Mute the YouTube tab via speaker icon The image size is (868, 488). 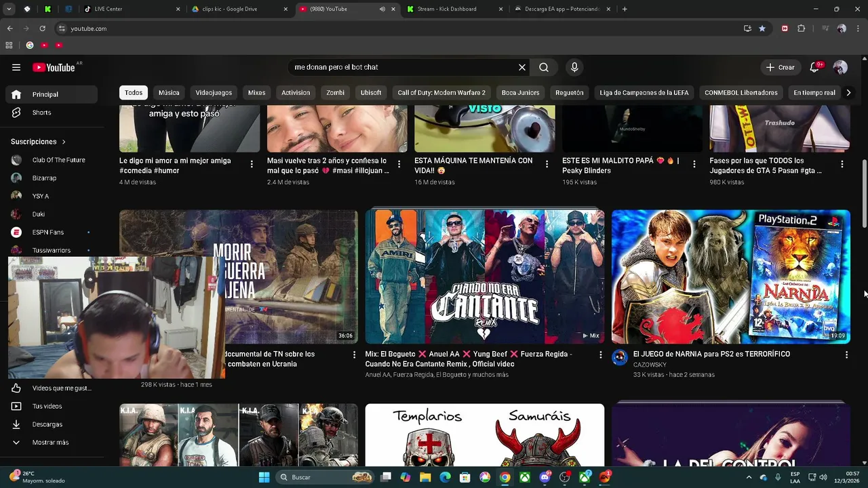point(382,9)
